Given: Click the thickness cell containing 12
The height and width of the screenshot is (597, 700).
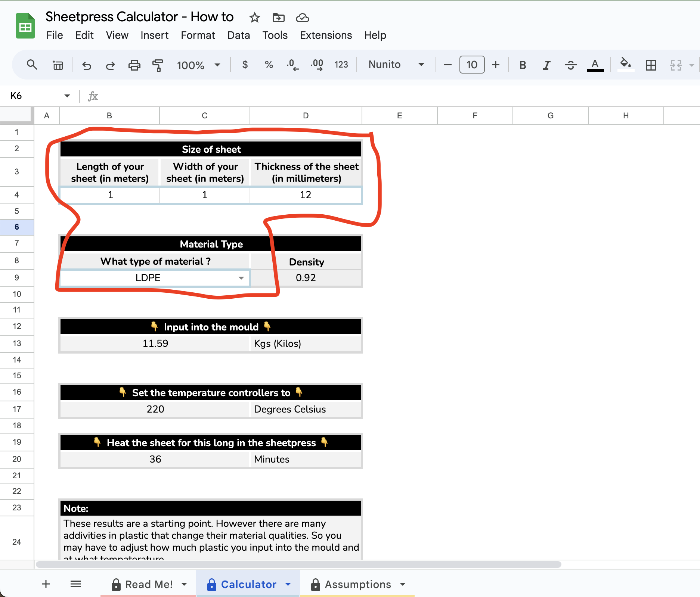Looking at the screenshot, I should coord(306,195).
